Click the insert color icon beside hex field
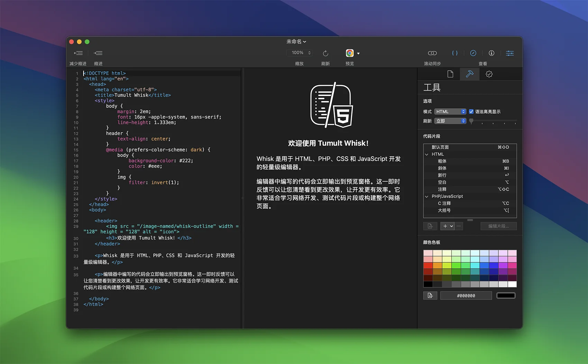588x364 pixels. coord(430,296)
